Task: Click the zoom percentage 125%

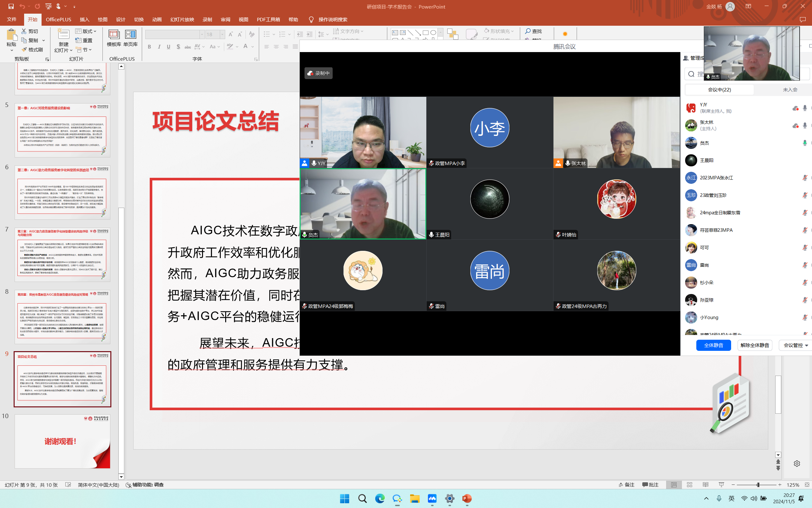Action: [793, 485]
